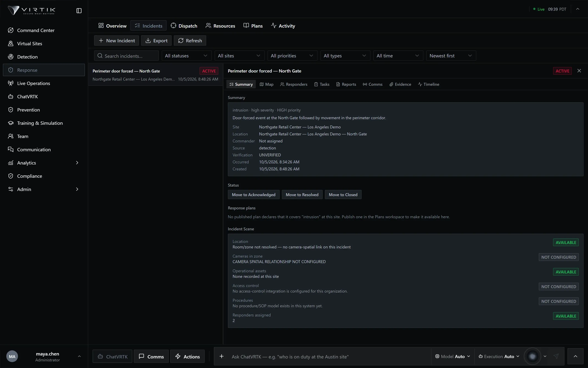588x368 pixels.
Task: Open the Newest first sort dropdown
Action: (x=451, y=56)
